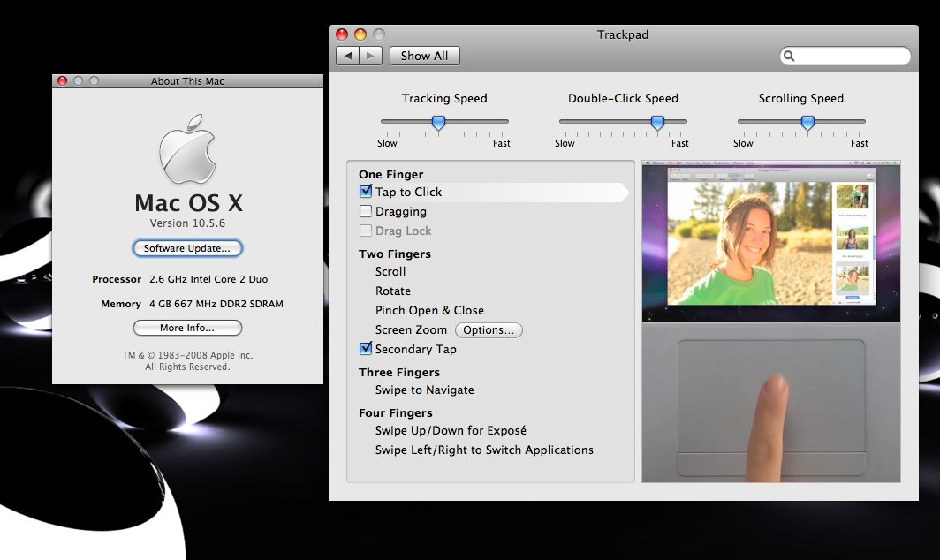Viewport: 940px width, 560px height.
Task: Click the Two Fingers section heading
Action: (395, 254)
